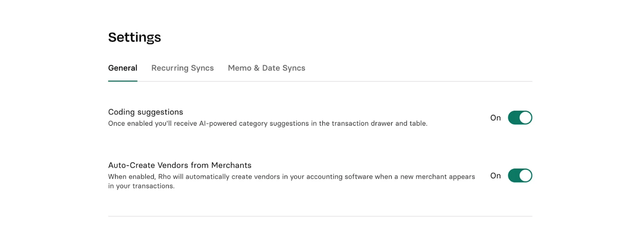Image resolution: width=644 pixels, height=230 pixels.
Task: Switch to the Recurring Syncs tab
Action: (x=183, y=68)
